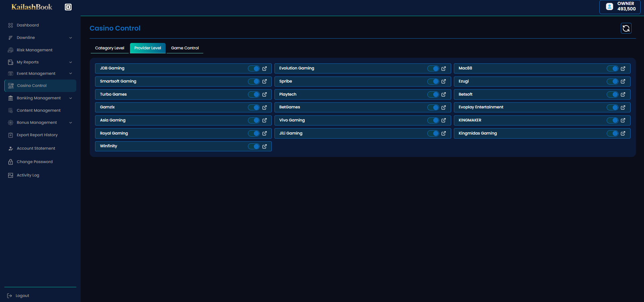Viewport: 644px width, 302px height.
Task: Switch off the Spribe provider
Action: [433, 82]
